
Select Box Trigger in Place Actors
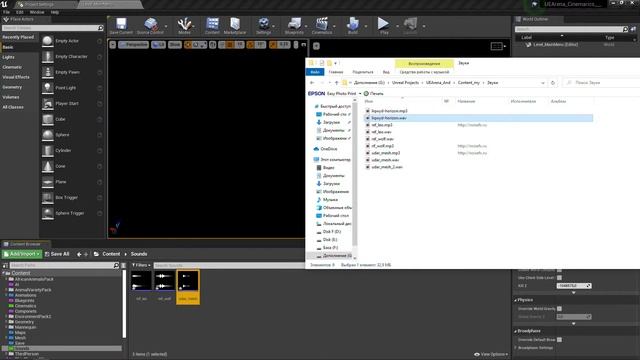[72, 198]
